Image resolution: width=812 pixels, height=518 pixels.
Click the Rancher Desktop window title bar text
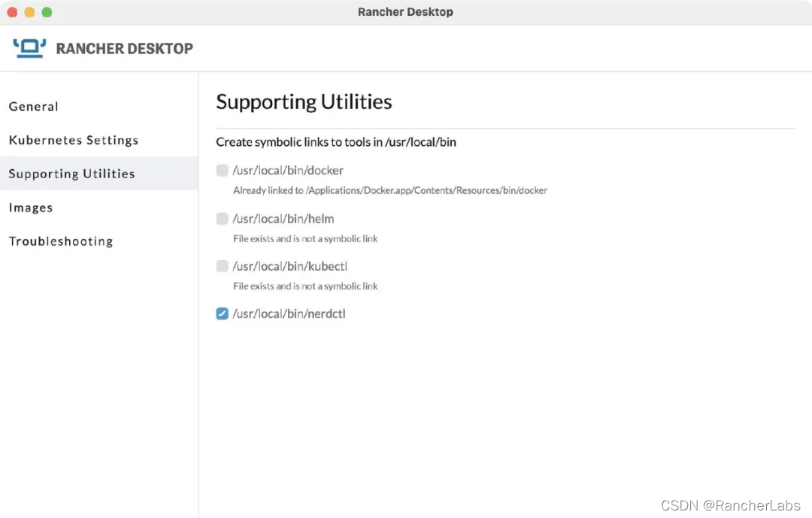(x=405, y=12)
